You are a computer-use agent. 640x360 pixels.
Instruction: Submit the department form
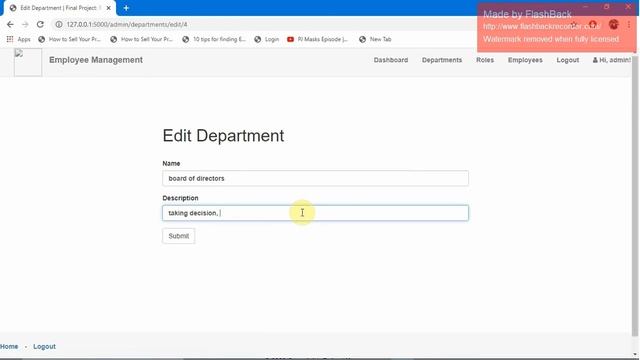click(179, 236)
